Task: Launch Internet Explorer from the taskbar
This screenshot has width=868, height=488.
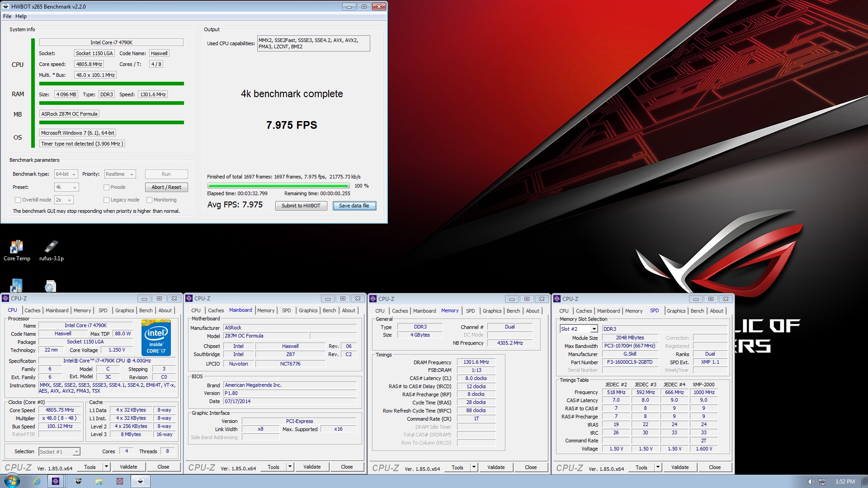Action: tap(37, 481)
